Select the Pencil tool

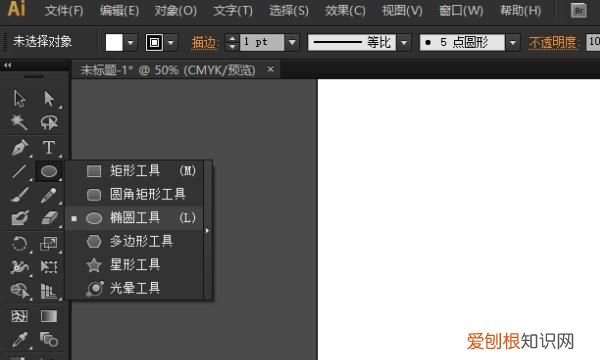point(49,195)
